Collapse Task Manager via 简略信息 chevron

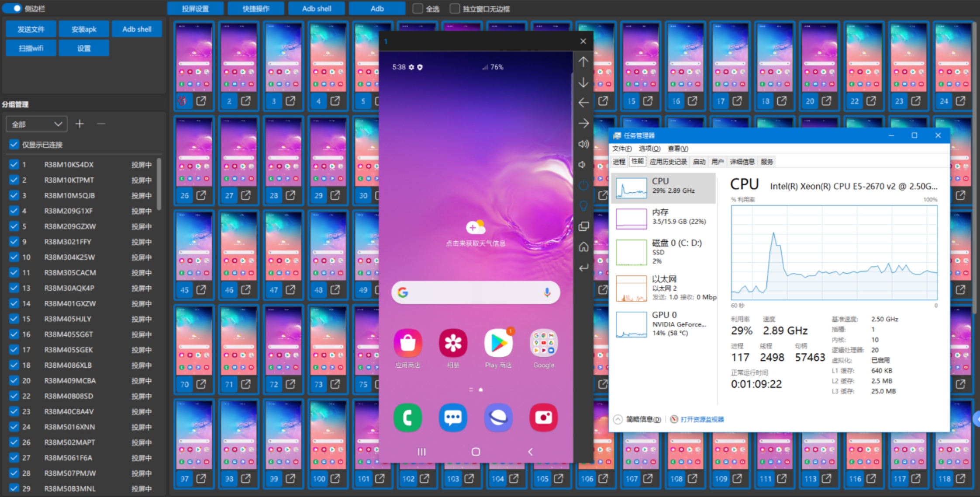click(x=618, y=419)
